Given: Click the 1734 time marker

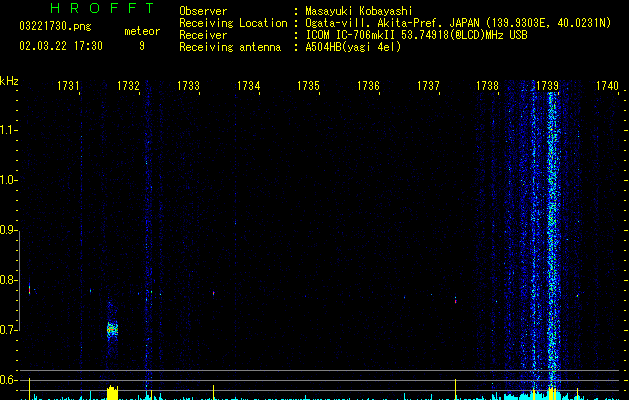Looking at the screenshot, I should (x=248, y=86).
